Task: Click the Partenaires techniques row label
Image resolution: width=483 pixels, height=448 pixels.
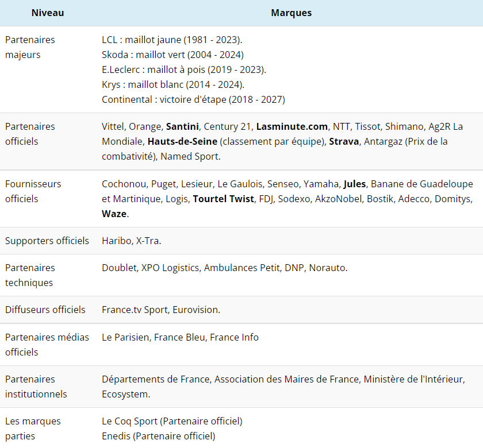Action: pyautogui.click(x=30, y=275)
